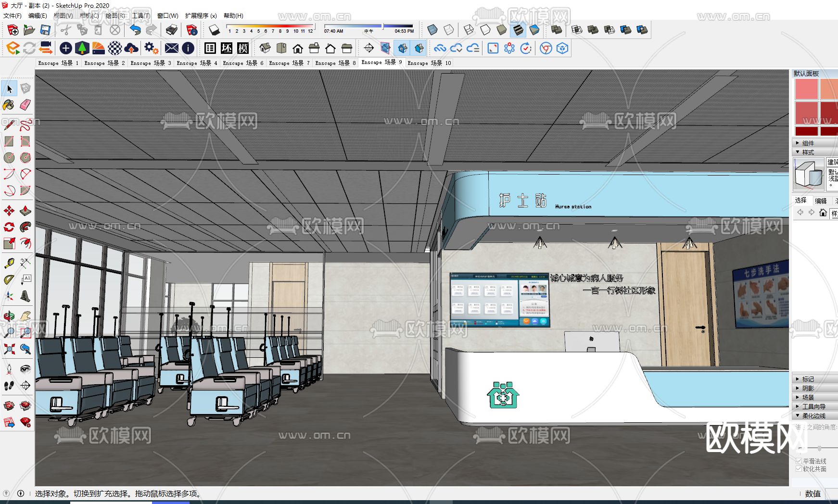Choose the Tape Measure tool
838x504 pixels.
(x=9, y=264)
